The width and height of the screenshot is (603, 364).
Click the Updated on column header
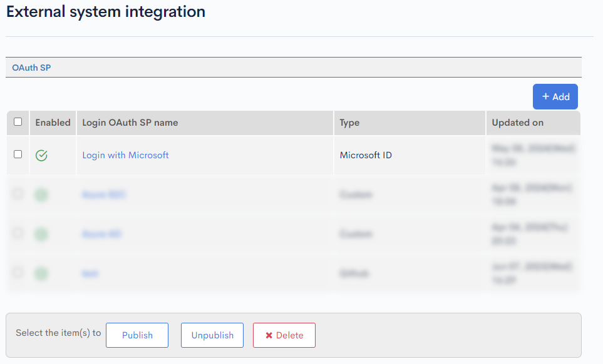click(x=519, y=123)
